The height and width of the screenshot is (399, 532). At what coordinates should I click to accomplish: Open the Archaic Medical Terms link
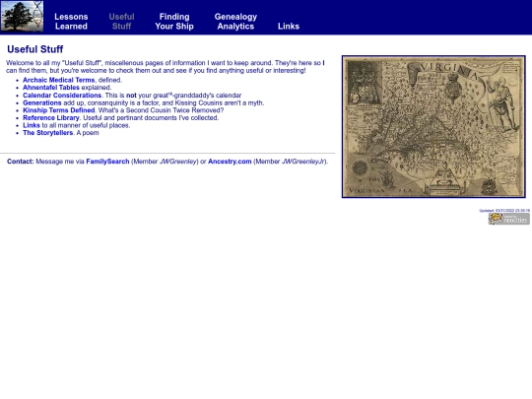coord(59,80)
